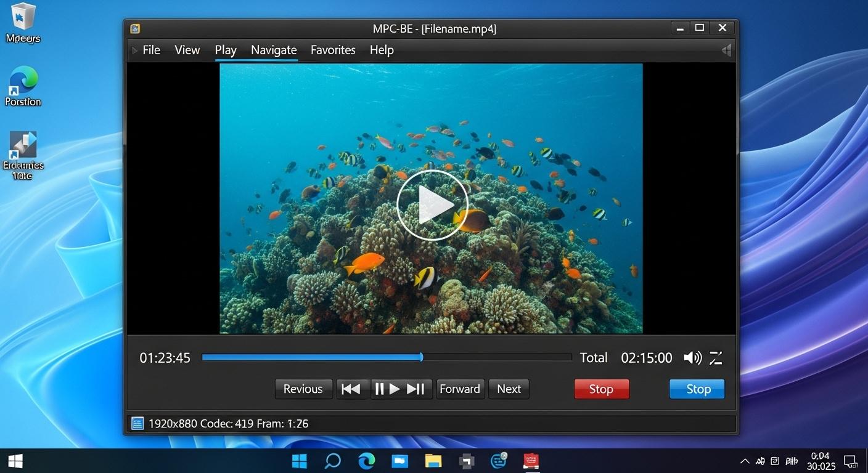This screenshot has height=473, width=868.
Task: Open the Favorites menu
Action: (333, 51)
